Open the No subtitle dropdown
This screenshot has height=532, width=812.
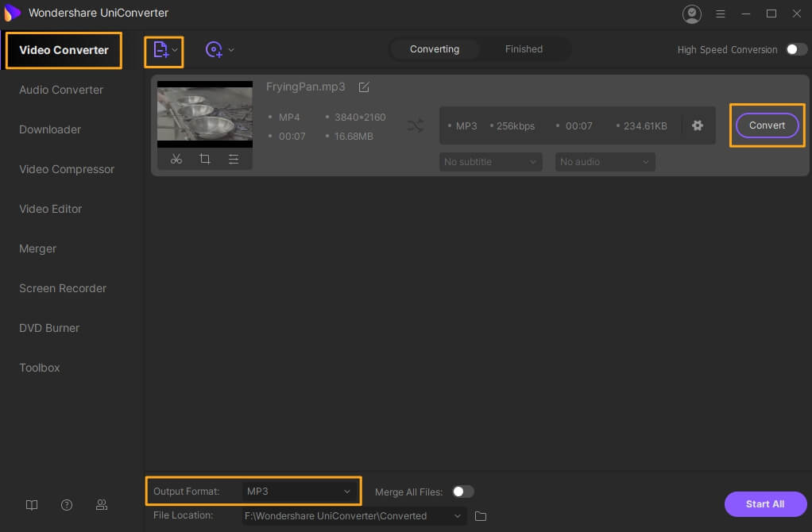tap(490, 162)
